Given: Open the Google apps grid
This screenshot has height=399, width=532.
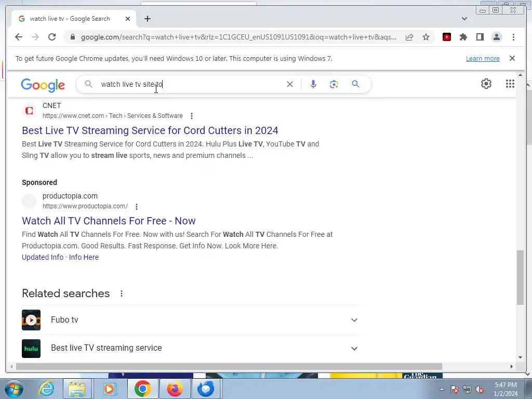Looking at the screenshot, I should tap(510, 84).
